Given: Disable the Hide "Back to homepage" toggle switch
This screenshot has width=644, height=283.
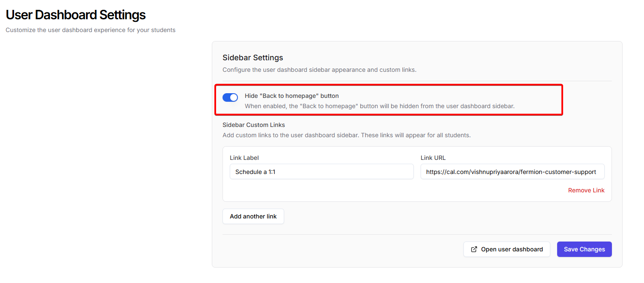Looking at the screenshot, I should click(230, 97).
